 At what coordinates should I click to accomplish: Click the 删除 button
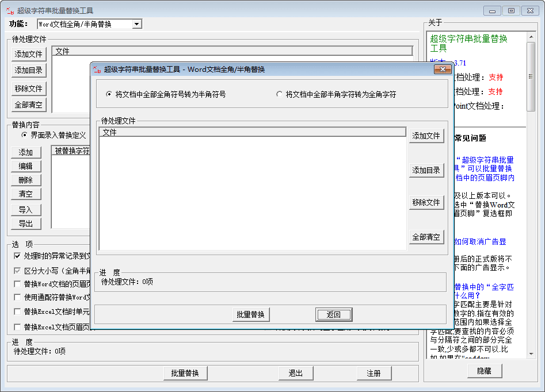(x=26, y=180)
